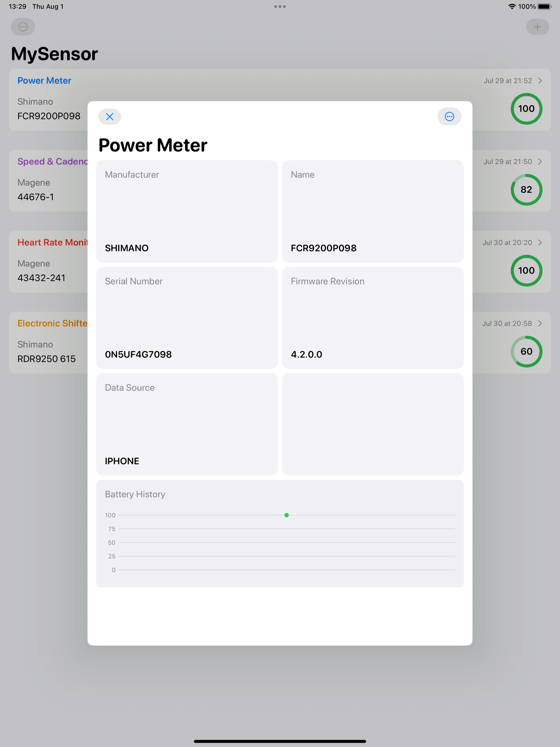560x747 pixels.
Task: Tap the serial text 0N5UF4G7098
Action: coord(138,354)
